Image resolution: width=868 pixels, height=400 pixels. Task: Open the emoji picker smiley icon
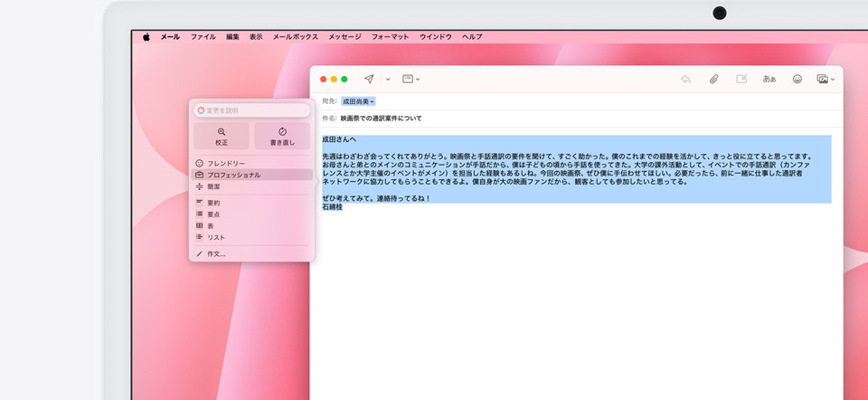tap(797, 80)
